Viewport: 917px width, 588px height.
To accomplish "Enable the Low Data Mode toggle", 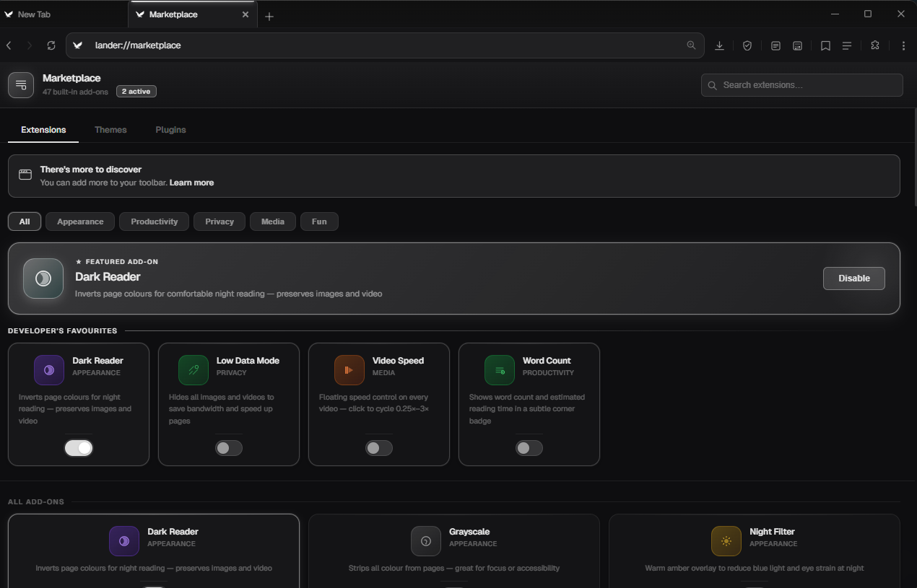I will 229,447.
